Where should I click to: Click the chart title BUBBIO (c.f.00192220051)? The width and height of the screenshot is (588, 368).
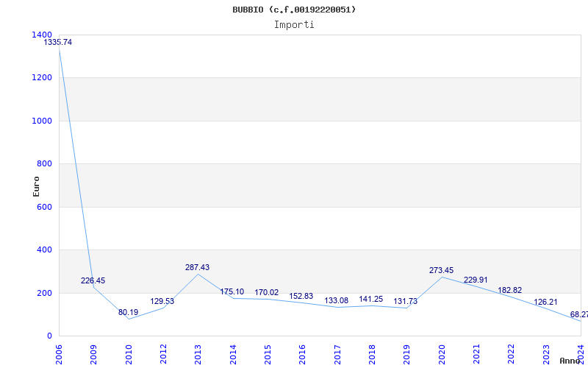point(294,10)
